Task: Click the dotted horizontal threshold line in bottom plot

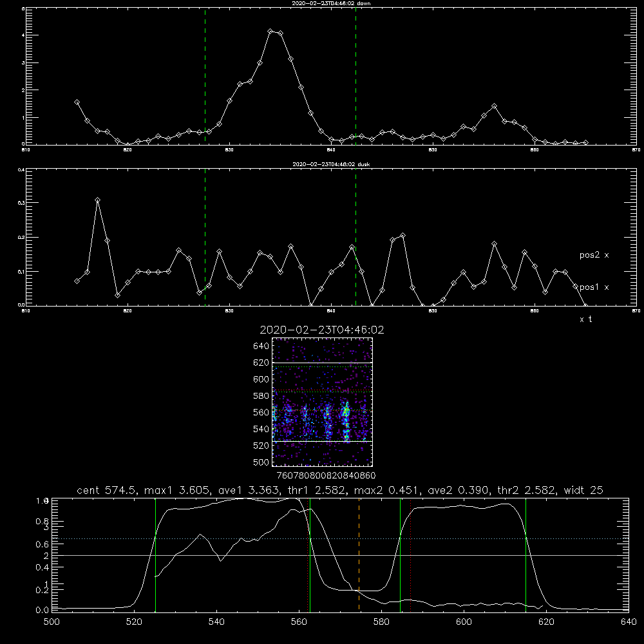Action: pos(340,538)
